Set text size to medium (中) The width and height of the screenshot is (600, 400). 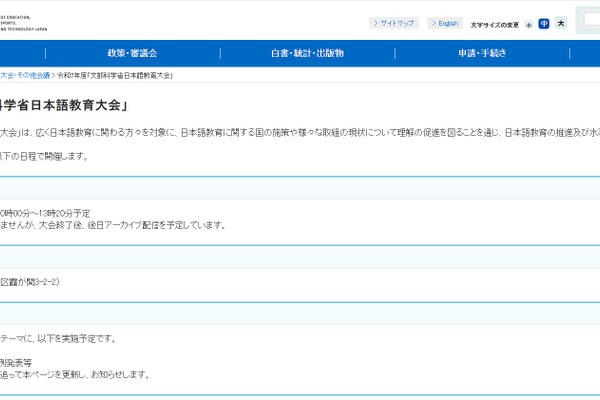click(x=544, y=23)
